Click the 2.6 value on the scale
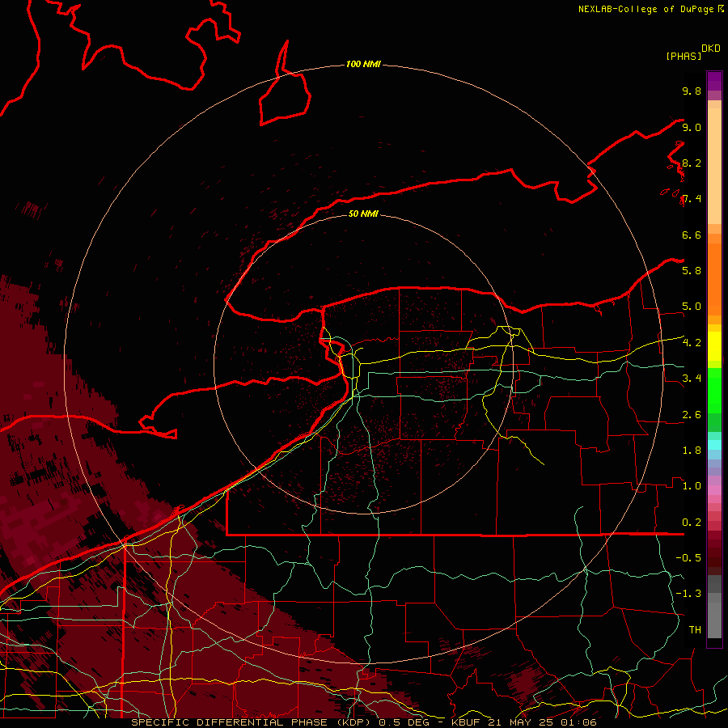 tap(692, 414)
